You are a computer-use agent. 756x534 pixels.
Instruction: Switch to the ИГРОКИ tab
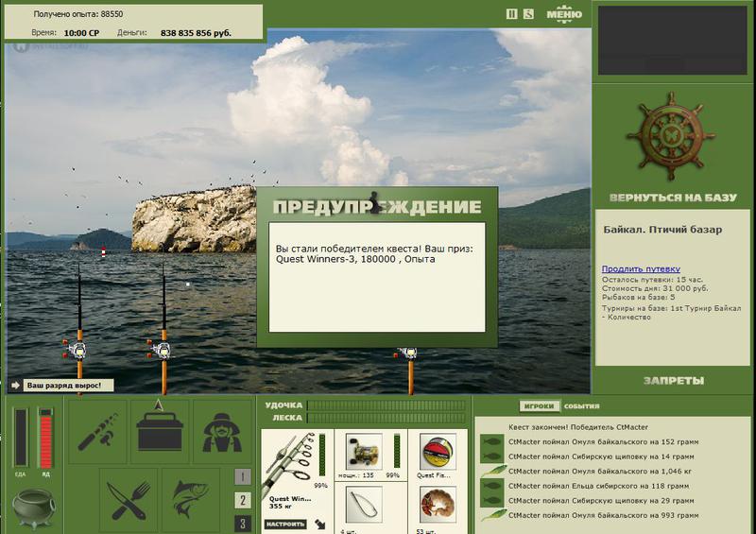pyautogui.click(x=539, y=406)
